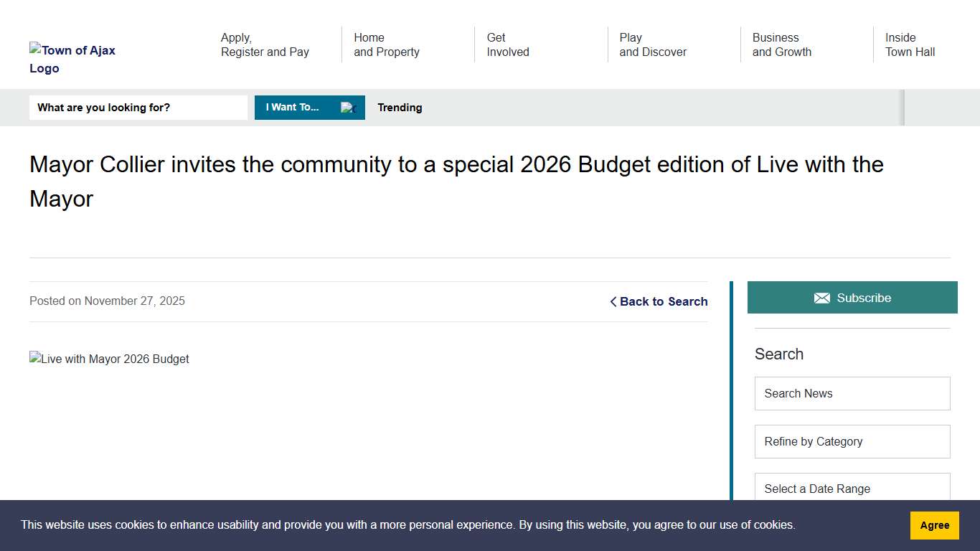Expand the Refine by Category dropdown

(852, 442)
